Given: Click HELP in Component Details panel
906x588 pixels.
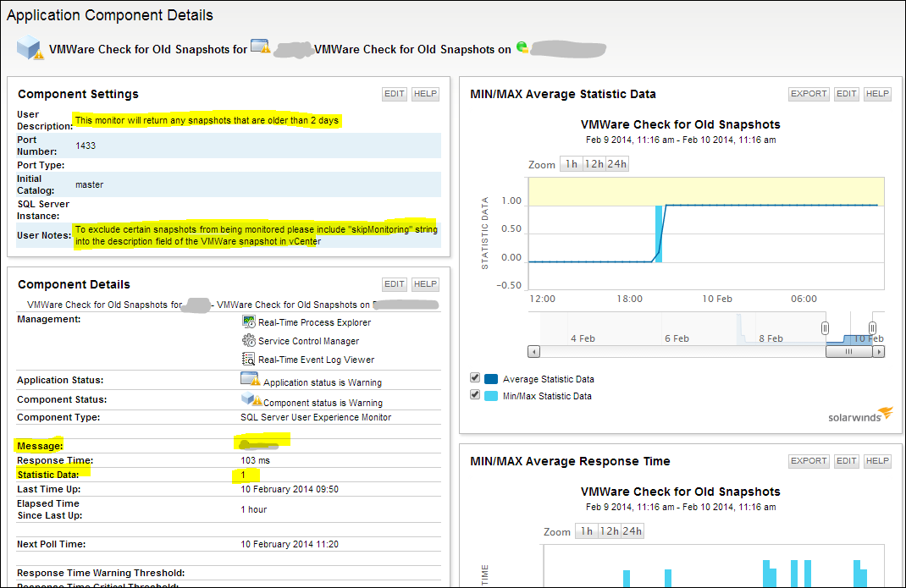Looking at the screenshot, I should (425, 284).
